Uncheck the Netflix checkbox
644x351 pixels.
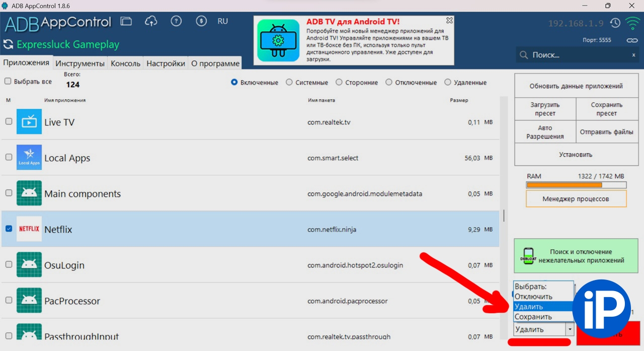(x=9, y=229)
